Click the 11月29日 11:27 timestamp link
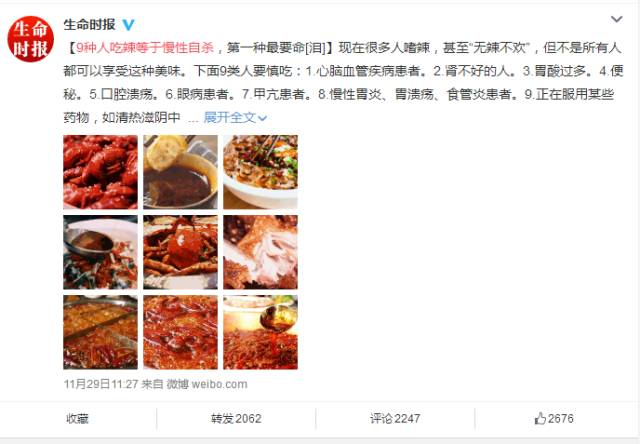This screenshot has width=640, height=444. point(101,384)
